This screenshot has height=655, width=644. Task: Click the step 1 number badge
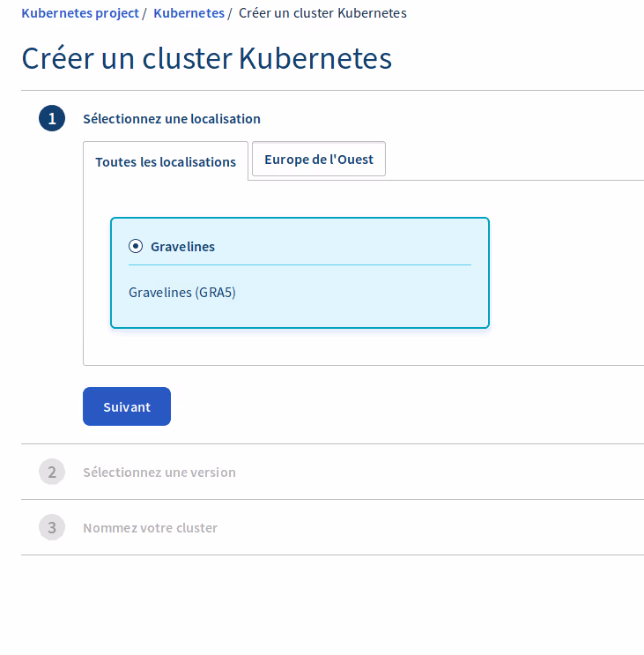tap(52, 118)
